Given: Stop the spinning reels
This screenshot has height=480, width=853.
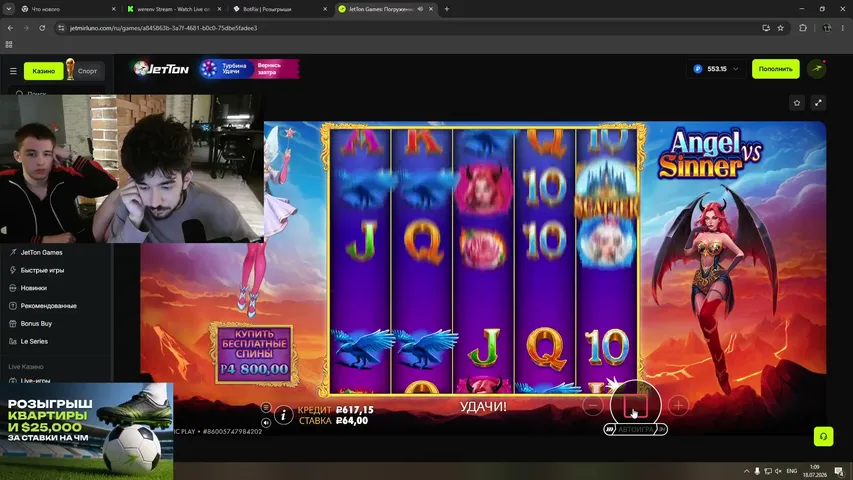Looking at the screenshot, I should pos(635,406).
